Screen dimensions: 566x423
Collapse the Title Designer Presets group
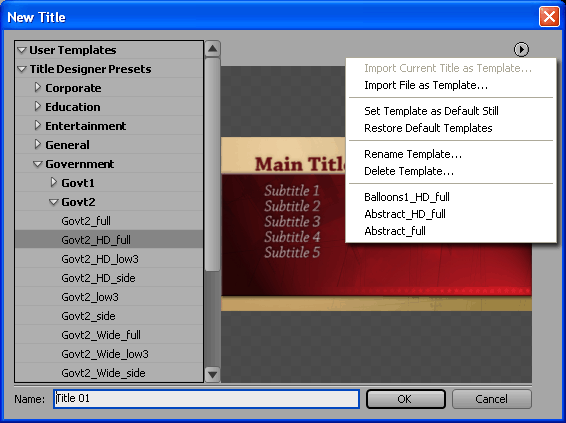tap(22, 69)
